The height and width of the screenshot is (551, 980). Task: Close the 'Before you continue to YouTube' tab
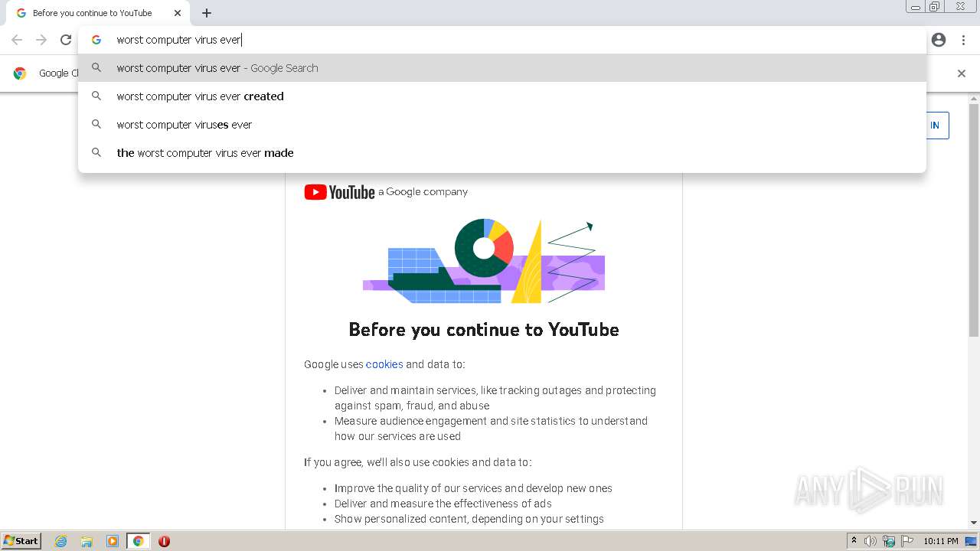pyautogui.click(x=178, y=13)
